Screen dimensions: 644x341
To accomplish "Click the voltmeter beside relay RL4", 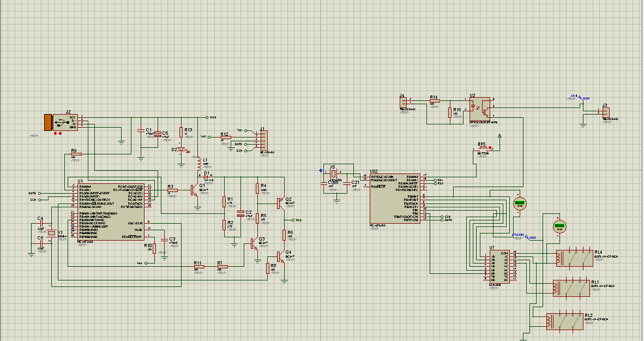I will tap(559, 226).
